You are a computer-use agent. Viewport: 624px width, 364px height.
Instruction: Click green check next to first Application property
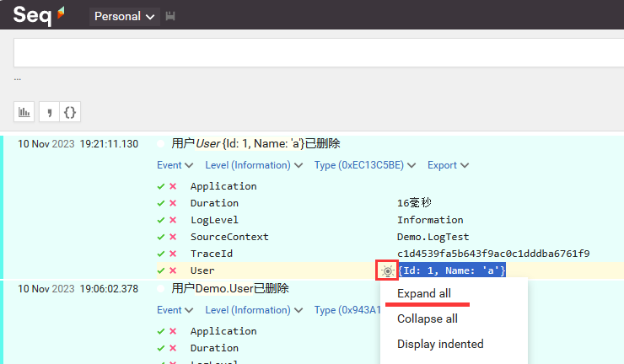[x=161, y=186]
